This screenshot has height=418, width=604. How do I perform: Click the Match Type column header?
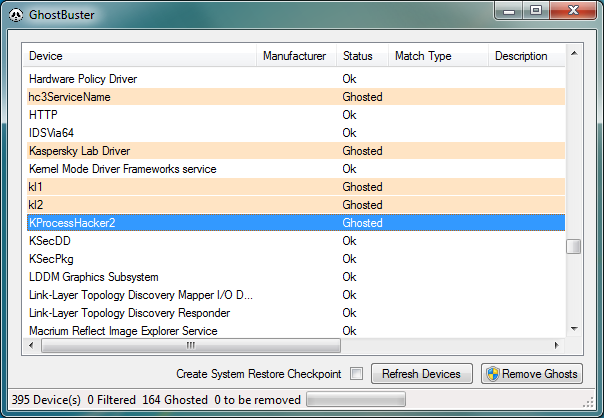438,56
